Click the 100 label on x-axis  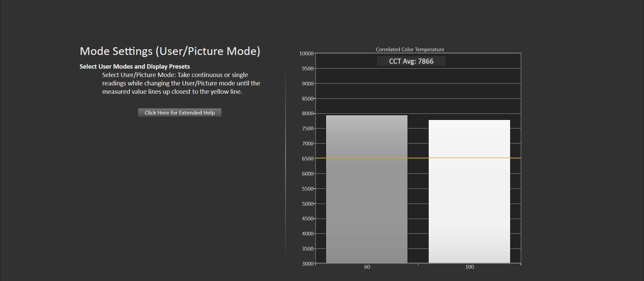[470, 267]
